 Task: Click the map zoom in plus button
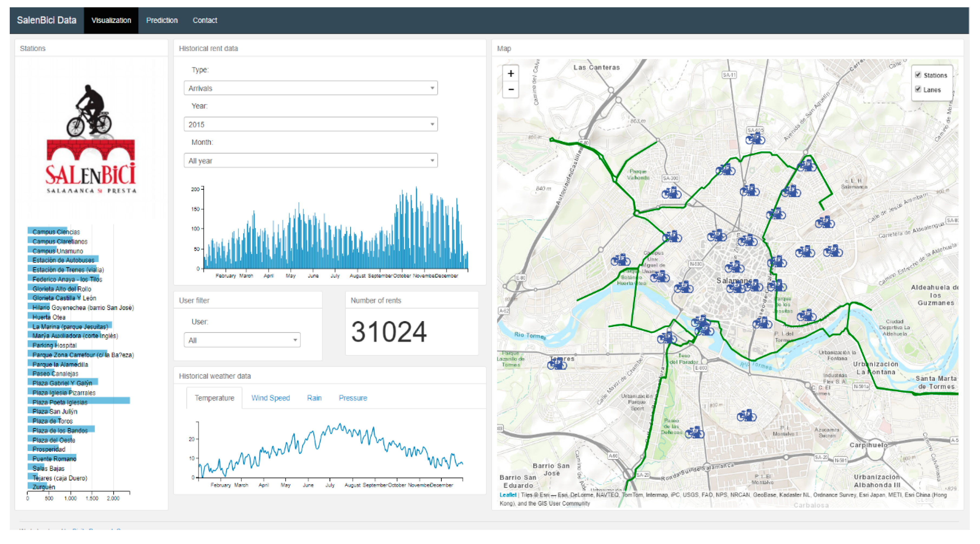pyautogui.click(x=510, y=73)
